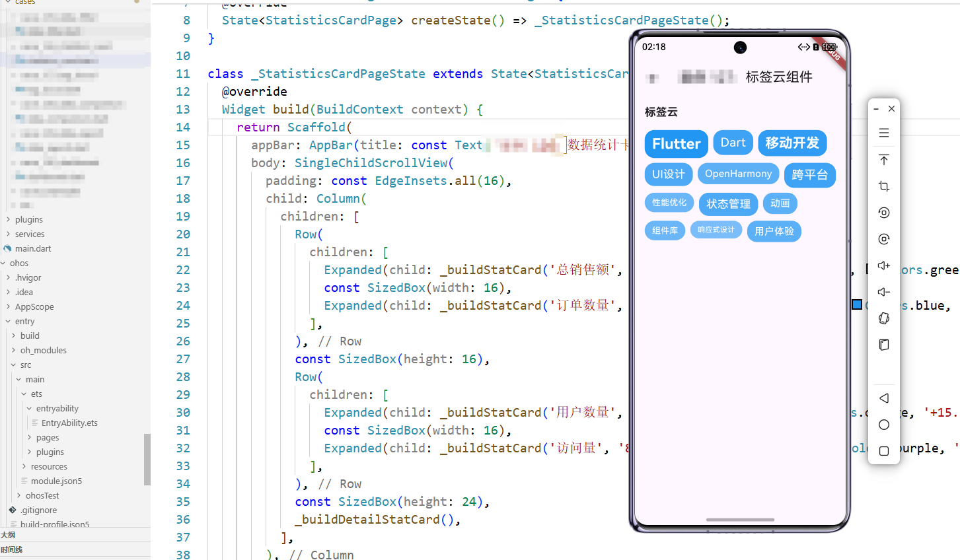
Task: Click the emulator fold device icon
Action: pos(884,345)
